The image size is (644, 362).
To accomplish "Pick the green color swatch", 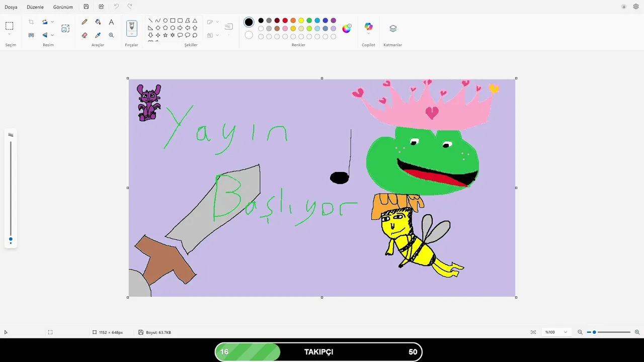I will [x=309, y=21].
